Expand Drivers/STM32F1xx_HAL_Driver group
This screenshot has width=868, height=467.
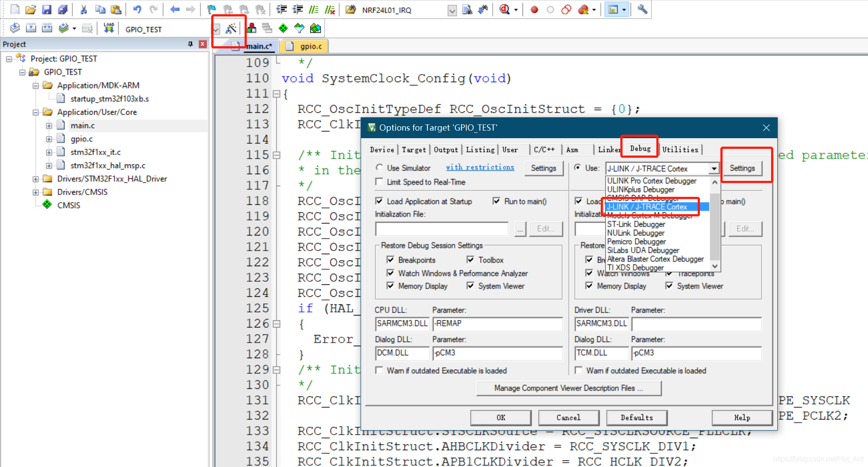click(36, 179)
